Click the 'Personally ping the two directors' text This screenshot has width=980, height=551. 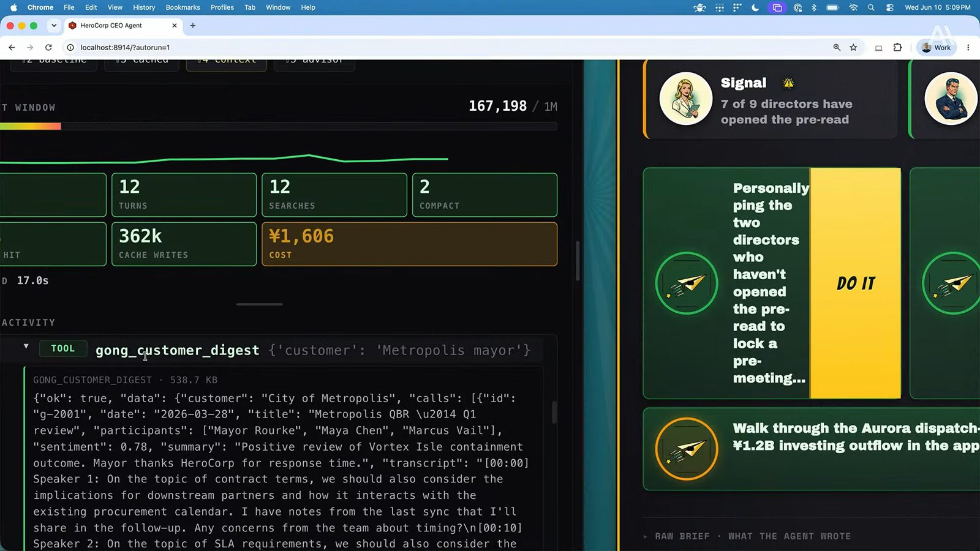pos(770,283)
